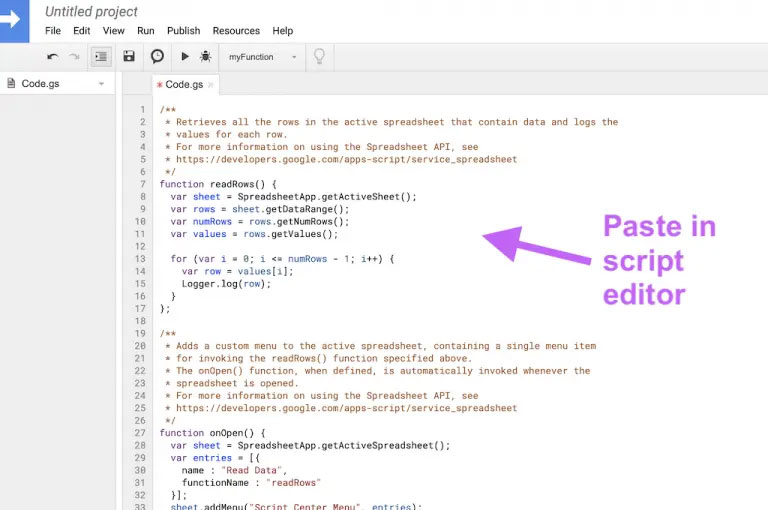
Task: Save the script with floppy icon
Action: coord(129,56)
